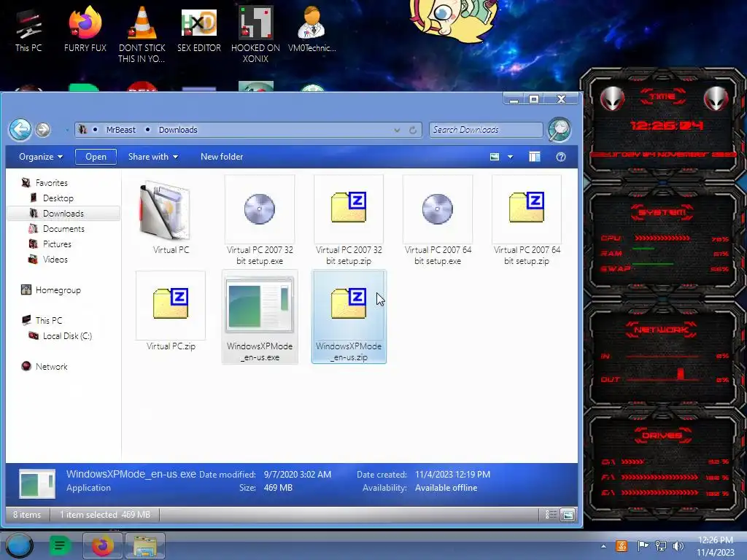
Task: Open the address bar history dropdown
Action: (397, 130)
